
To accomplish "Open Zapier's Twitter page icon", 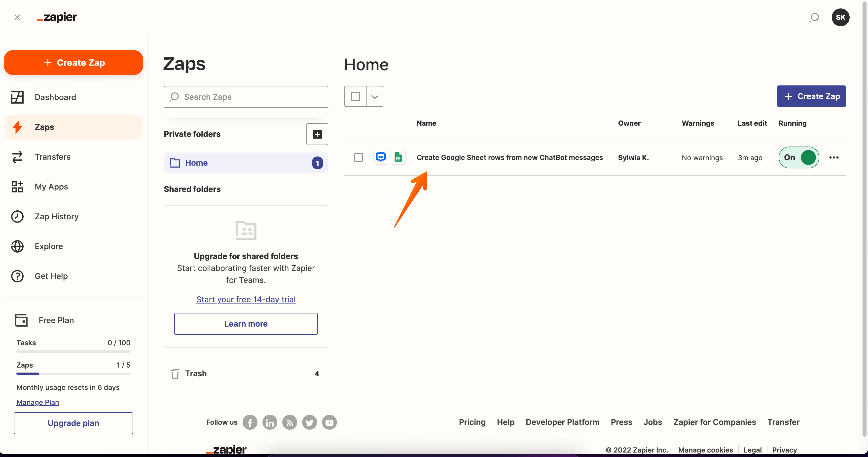I will 310,422.
